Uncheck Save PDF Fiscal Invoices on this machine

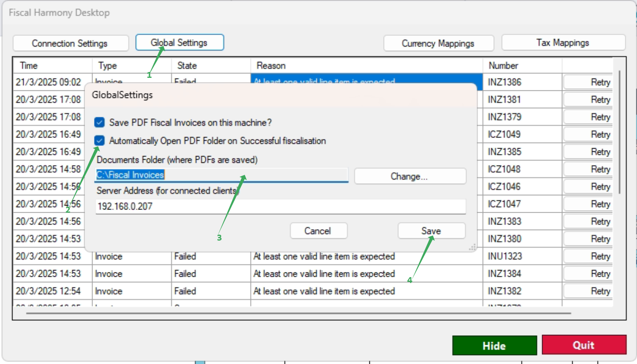pos(100,122)
